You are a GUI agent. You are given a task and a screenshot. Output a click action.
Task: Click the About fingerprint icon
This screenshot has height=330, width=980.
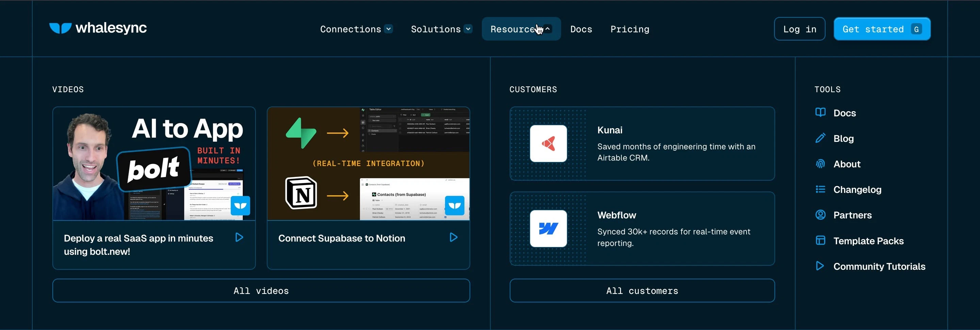pyautogui.click(x=820, y=164)
